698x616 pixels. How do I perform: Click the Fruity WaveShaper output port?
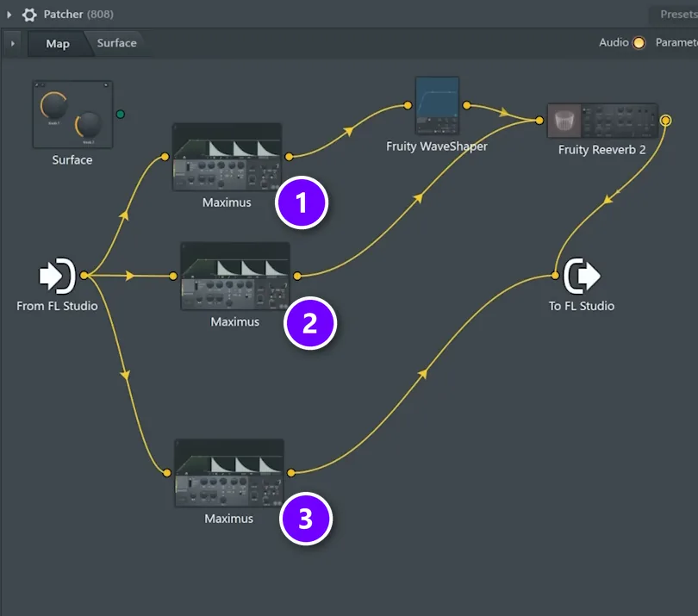tap(466, 105)
